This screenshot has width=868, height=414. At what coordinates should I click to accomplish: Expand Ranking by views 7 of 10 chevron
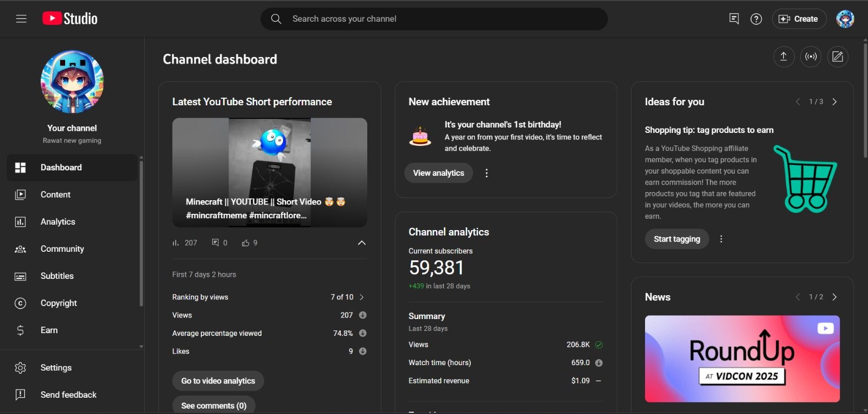362,297
